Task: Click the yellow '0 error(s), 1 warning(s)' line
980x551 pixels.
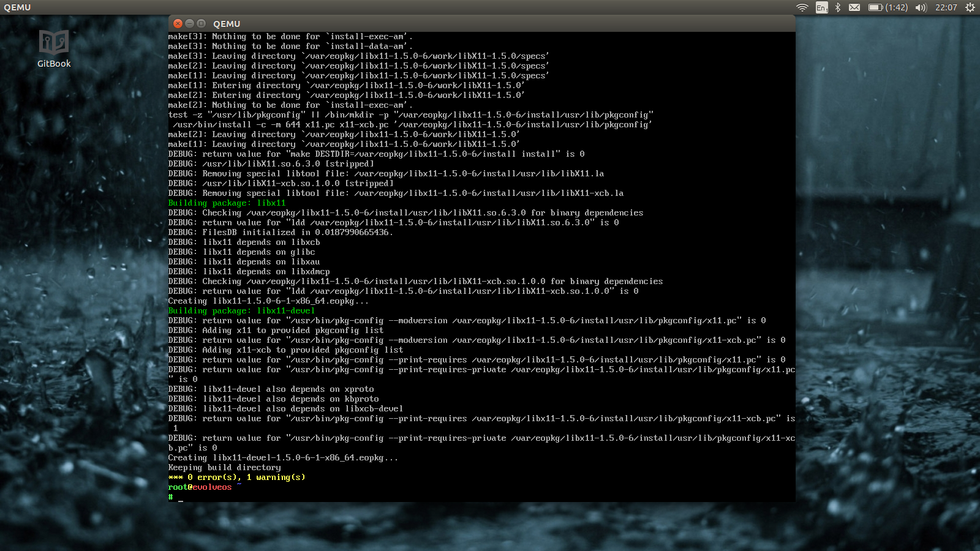Action: [237, 477]
